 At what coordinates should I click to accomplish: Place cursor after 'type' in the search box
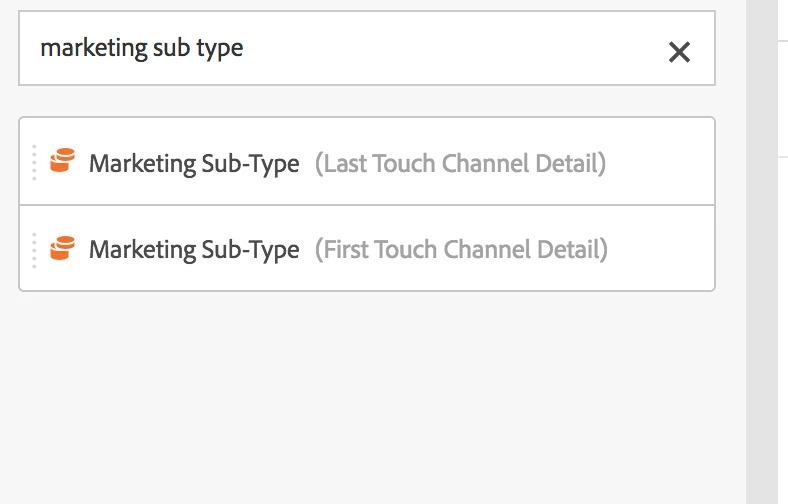tap(245, 49)
